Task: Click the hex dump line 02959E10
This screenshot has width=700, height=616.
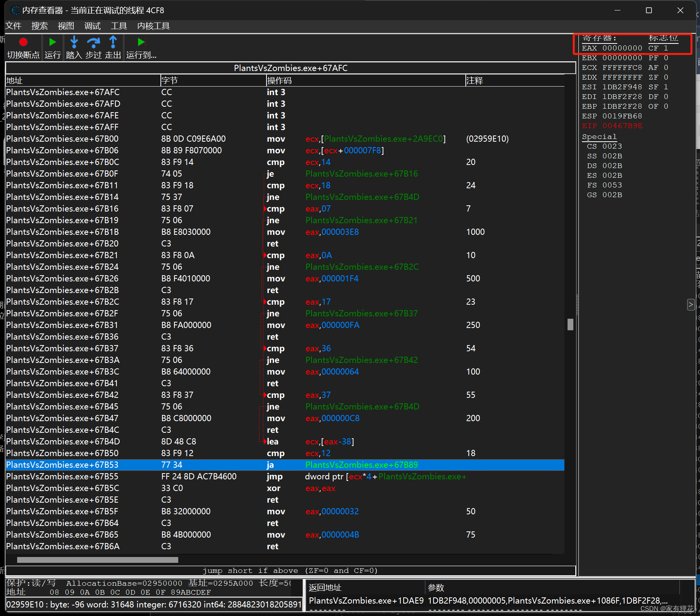Action: point(154,604)
